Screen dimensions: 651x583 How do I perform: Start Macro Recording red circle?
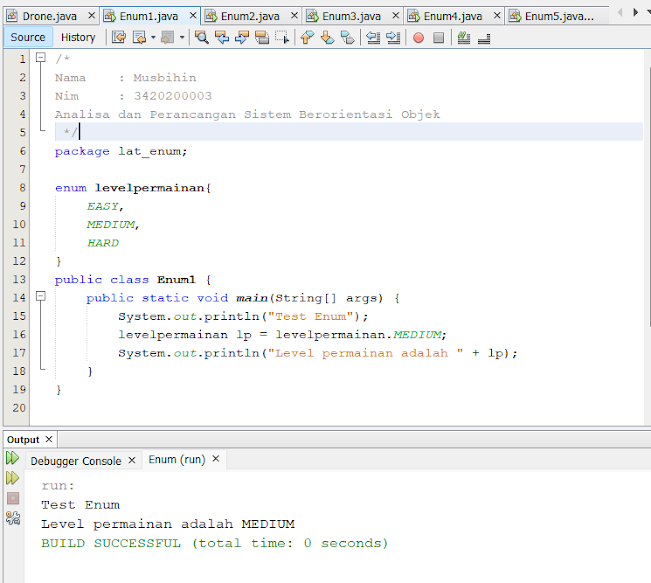[x=418, y=38]
